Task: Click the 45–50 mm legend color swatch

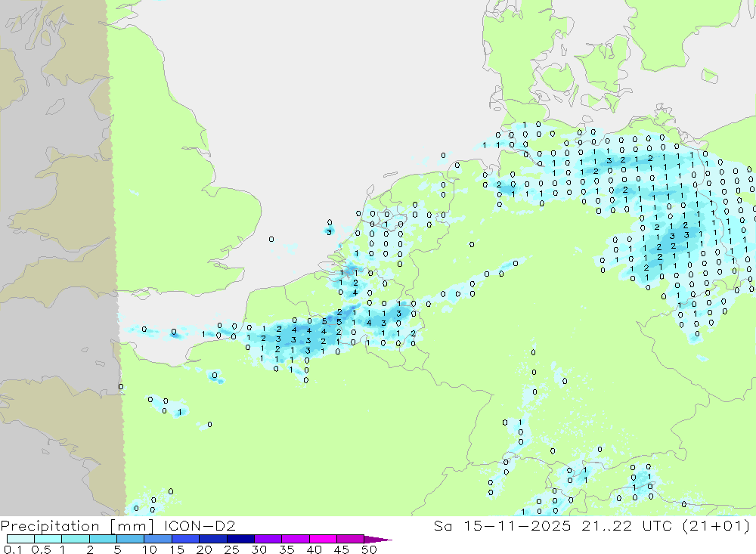Action: point(351,539)
